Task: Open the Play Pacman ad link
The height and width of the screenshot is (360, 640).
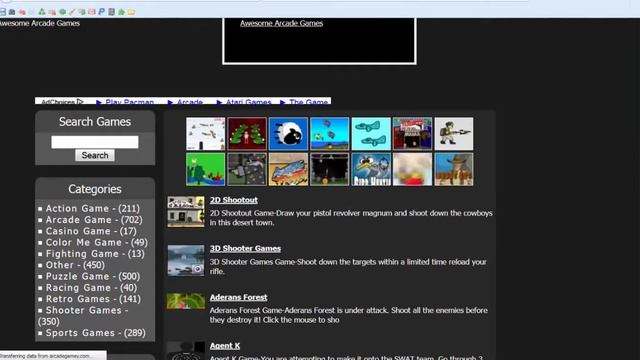Action: (129, 102)
